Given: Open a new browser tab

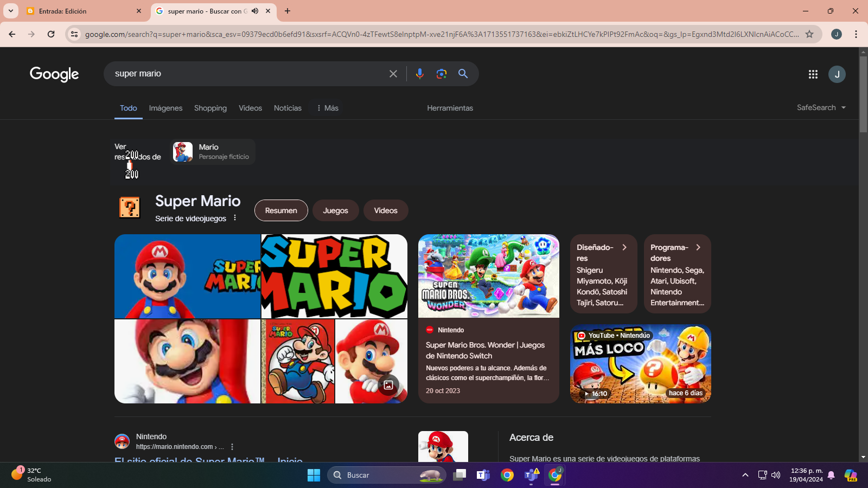Looking at the screenshot, I should click(x=288, y=11).
